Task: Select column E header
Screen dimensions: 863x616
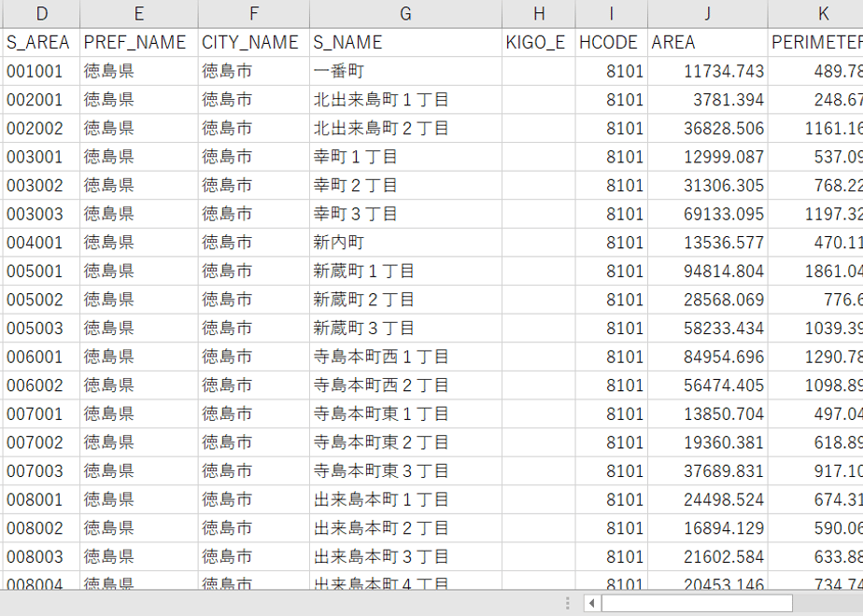Action: [139, 14]
